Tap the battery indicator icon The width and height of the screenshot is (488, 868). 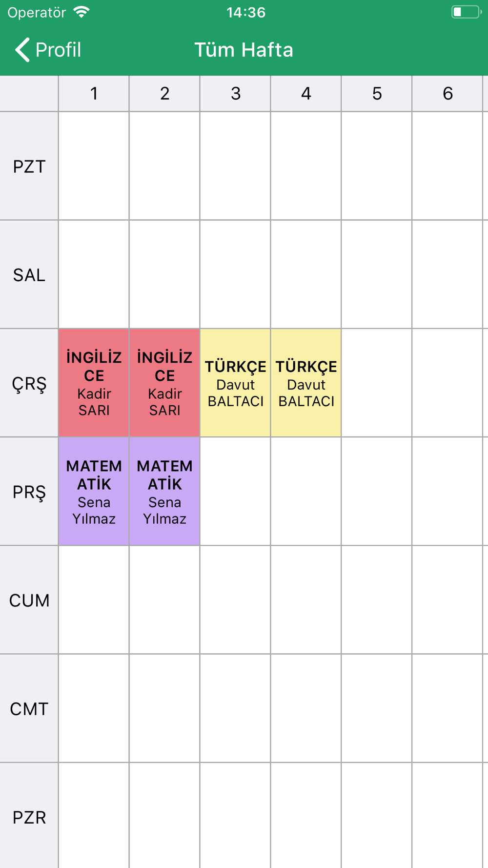click(x=467, y=12)
